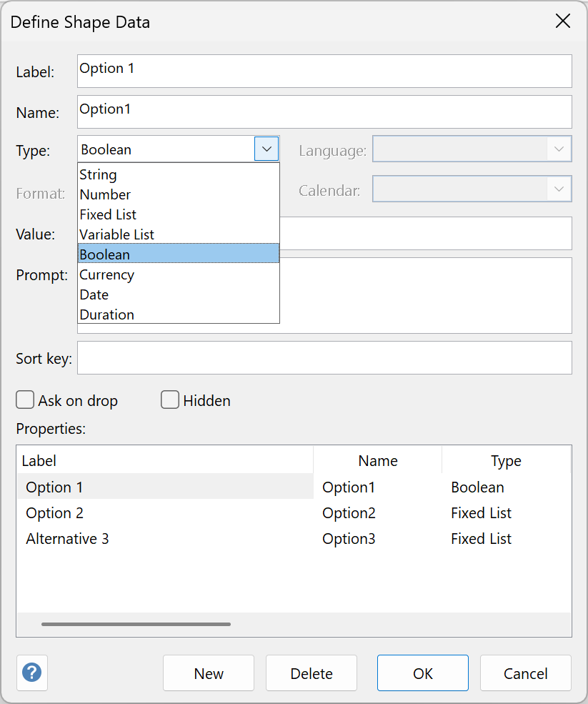Screen dimensions: 588x704
Task: Pick Fixed List type option
Action: coord(108,214)
